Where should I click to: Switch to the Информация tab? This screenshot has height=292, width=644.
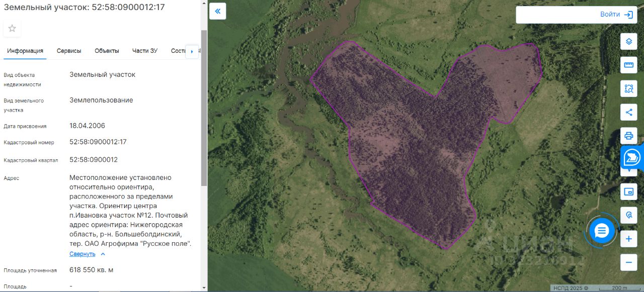tap(25, 51)
